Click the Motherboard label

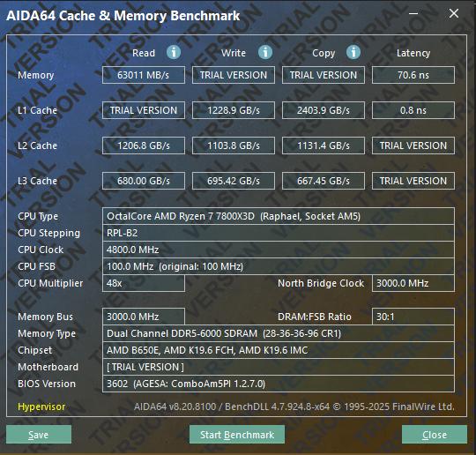[48, 367]
